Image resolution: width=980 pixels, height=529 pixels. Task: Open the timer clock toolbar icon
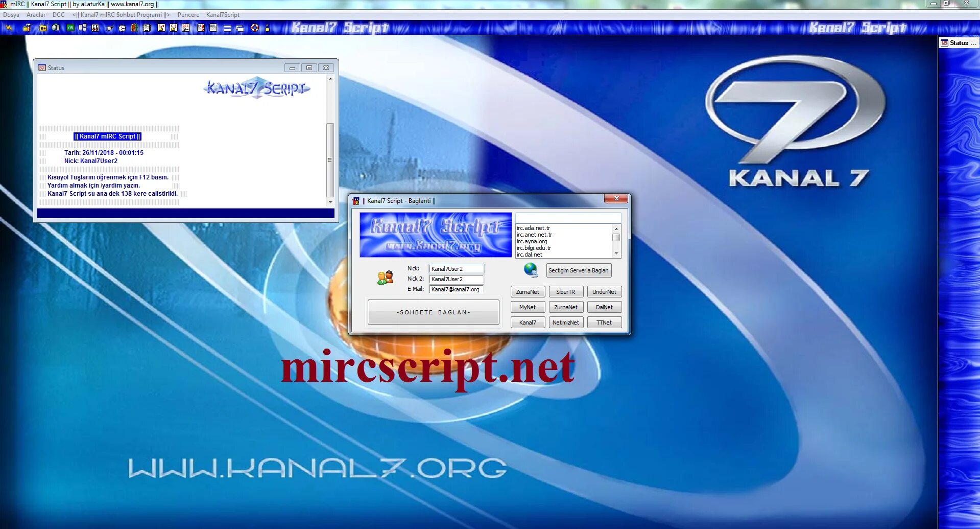pyautogui.click(x=122, y=28)
